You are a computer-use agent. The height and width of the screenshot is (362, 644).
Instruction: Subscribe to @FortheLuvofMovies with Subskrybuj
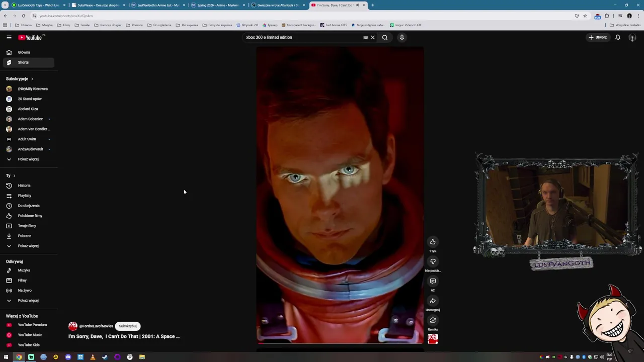click(127, 326)
